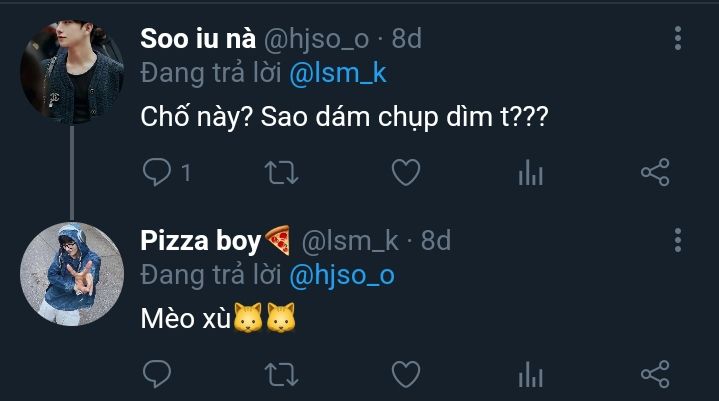719x401 pixels.
Task: Click the Soo iu nà display name
Action: point(197,39)
